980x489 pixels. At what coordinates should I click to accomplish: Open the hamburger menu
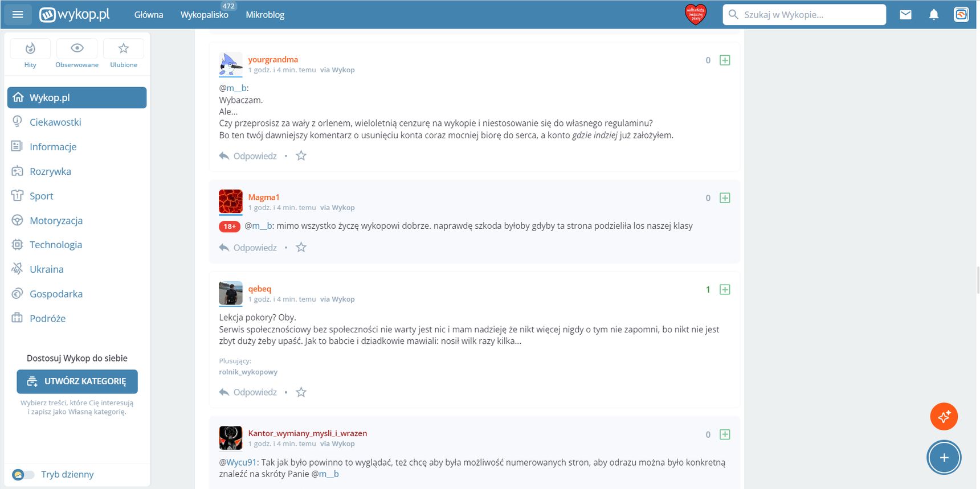[x=18, y=14]
